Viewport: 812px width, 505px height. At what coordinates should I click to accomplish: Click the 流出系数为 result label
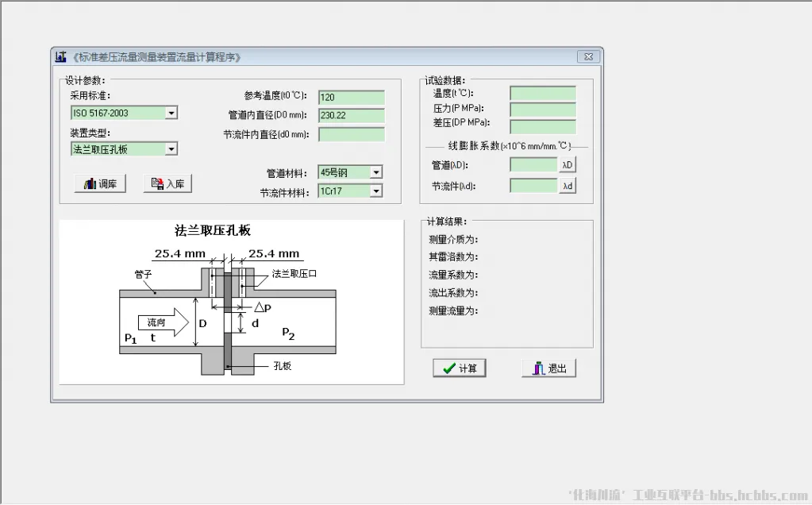pyautogui.click(x=453, y=293)
